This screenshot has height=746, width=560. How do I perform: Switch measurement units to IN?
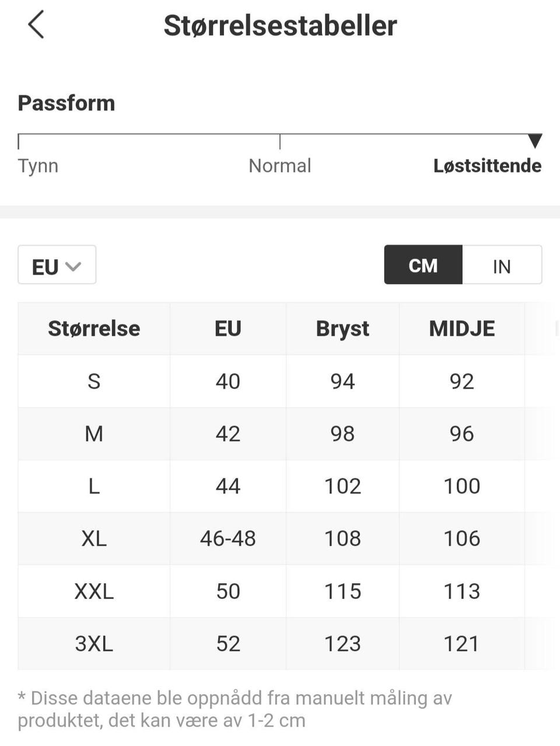tap(502, 265)
